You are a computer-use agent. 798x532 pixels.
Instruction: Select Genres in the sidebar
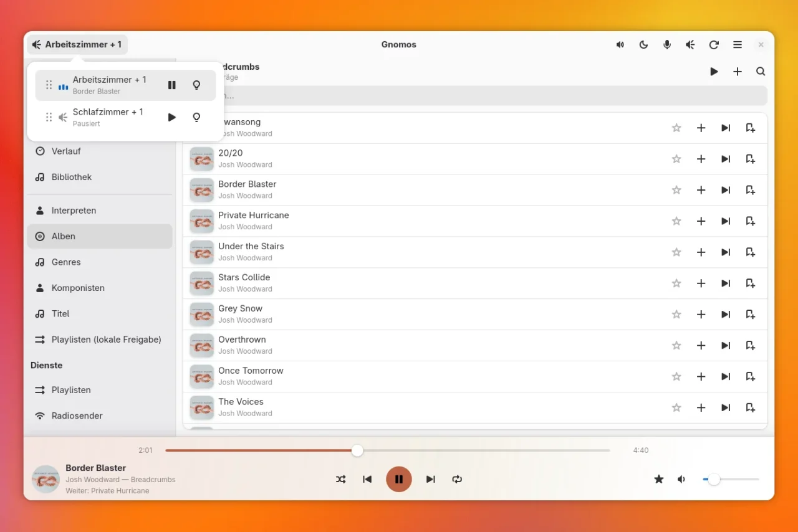coord(100,262)
